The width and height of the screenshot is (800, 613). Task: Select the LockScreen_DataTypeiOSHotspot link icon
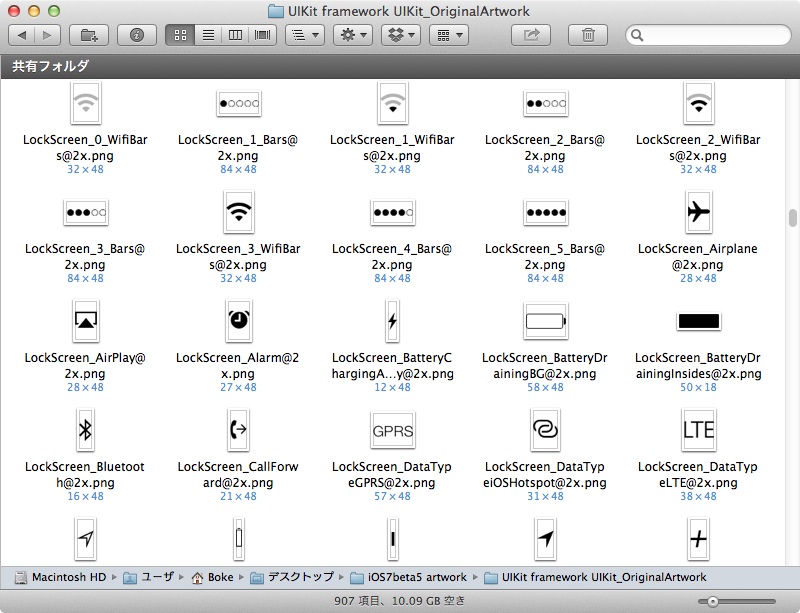(545, 430)
